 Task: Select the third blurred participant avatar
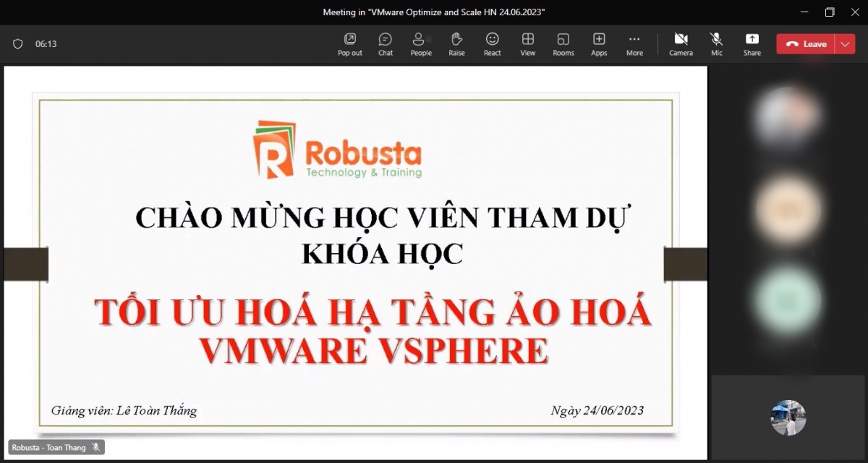pyautogui.click(x=788, y=301)
